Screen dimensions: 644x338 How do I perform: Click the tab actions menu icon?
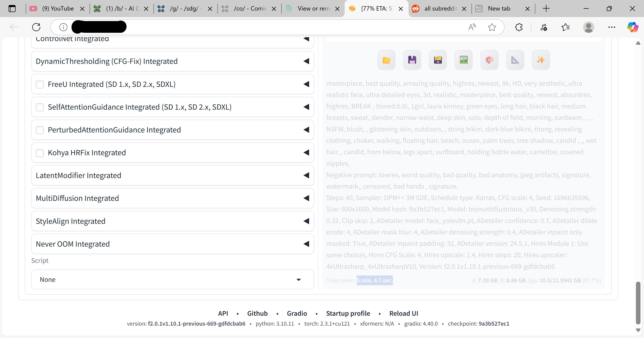(12, 9)
